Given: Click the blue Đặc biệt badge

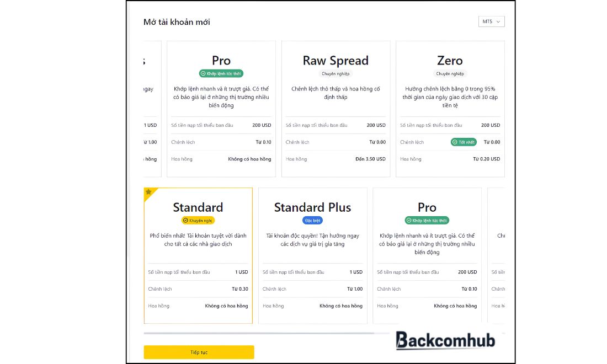Looking at the screenshot, I should [x=312, y=221].
